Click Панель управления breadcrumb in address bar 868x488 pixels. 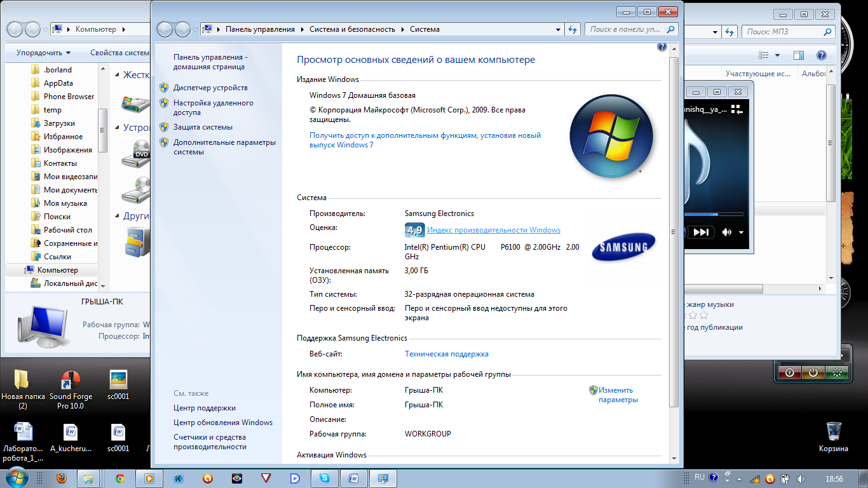click(x=260, y=29)
